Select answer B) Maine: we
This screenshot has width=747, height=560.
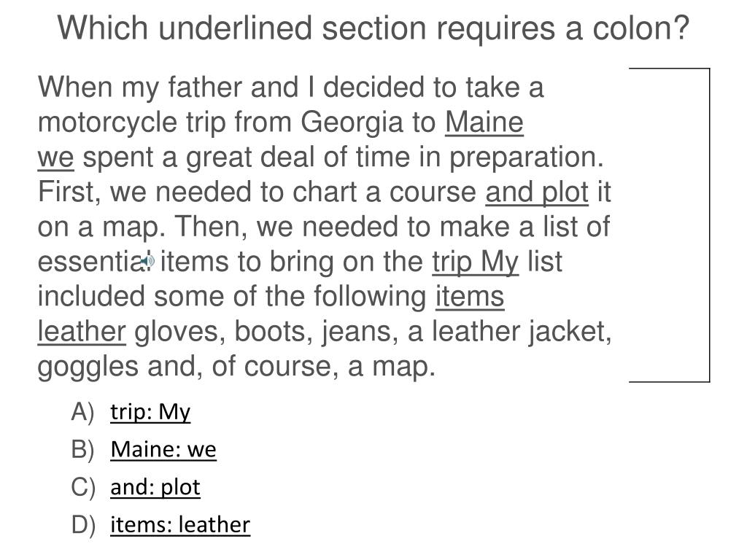[163, 449]
